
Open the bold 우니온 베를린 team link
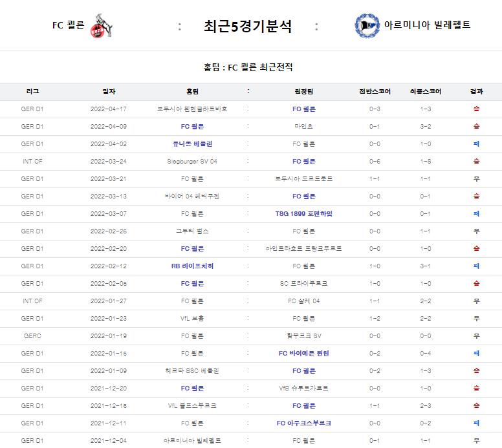pyautogui.click(x=192, y=144)
